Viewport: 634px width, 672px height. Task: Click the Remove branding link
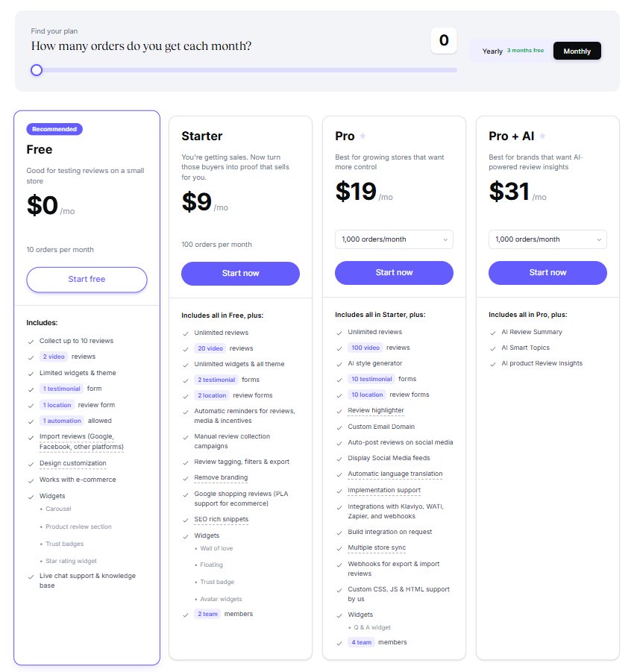pos(220,477)
